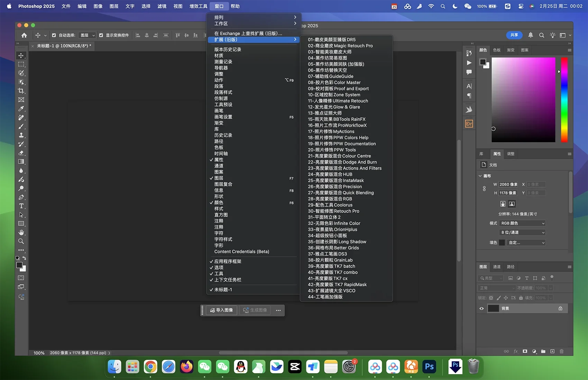Screen dimensions: 588x380
Task: Uncheck 上下文任务栏 in the Window menu
Action: (253, 280)
